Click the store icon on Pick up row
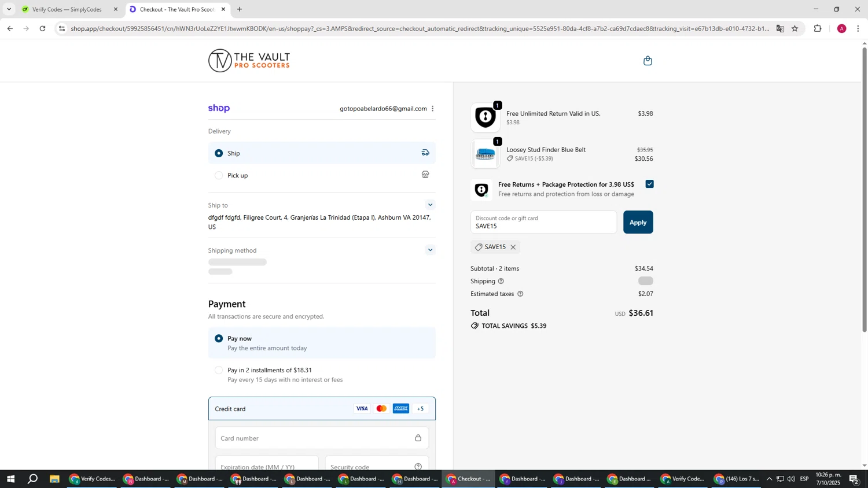 [425, 175]
